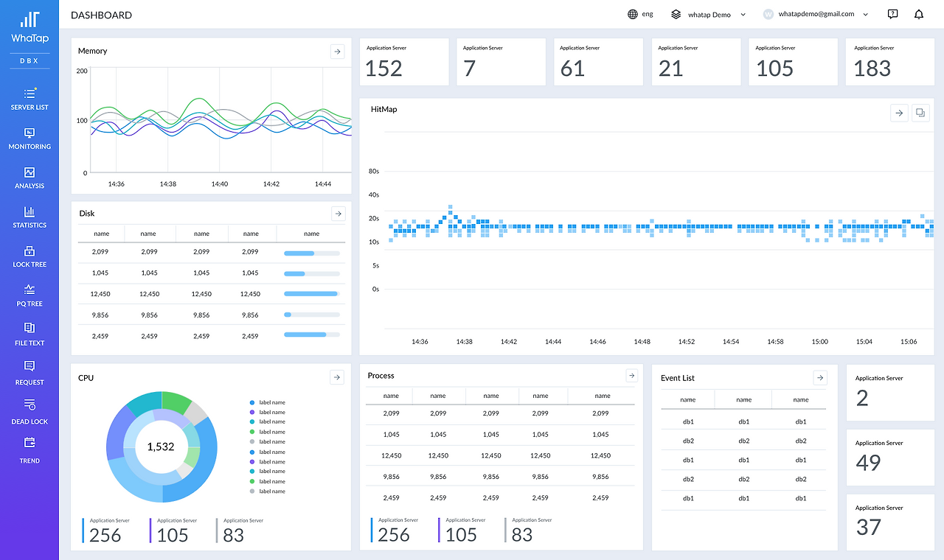
Task: Open the Event List detail arrow
Action: click(x=819, y=377)
